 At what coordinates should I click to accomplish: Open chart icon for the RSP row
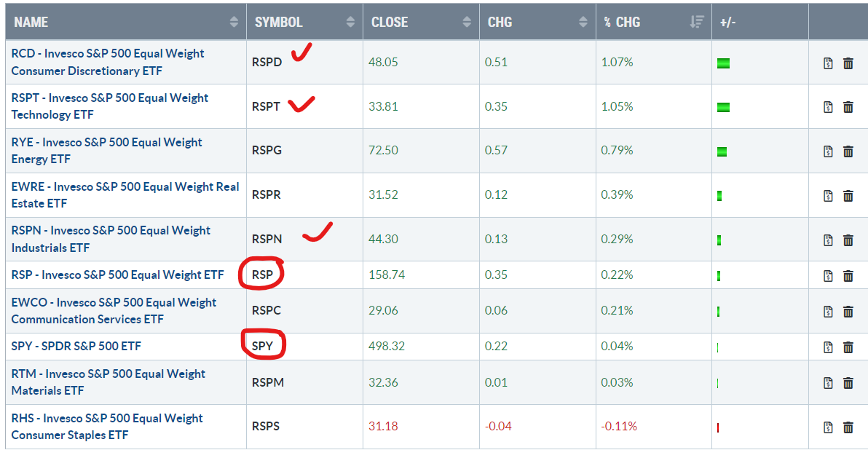coord(828,276)
